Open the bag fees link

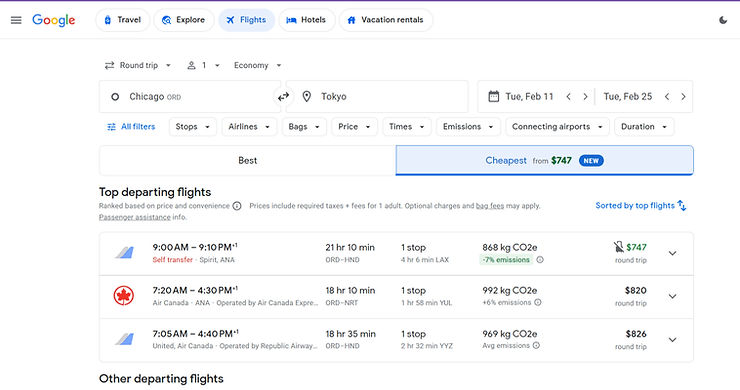pyautogui.click(x=489, y=206)
